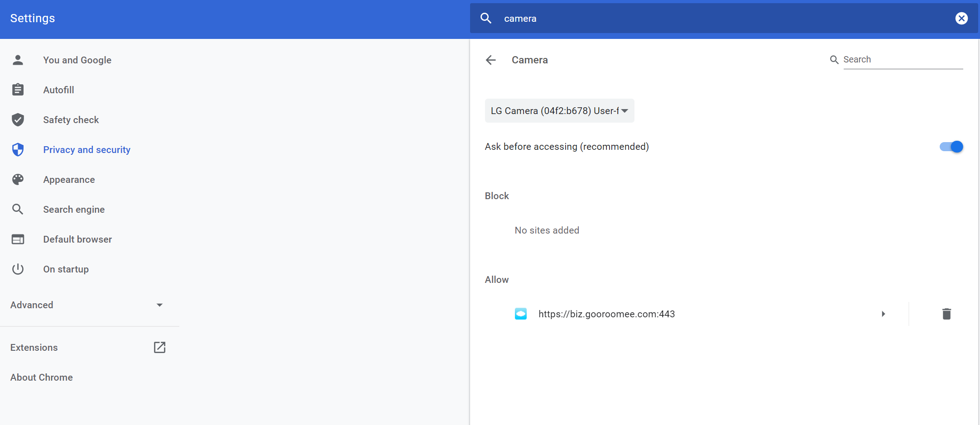Click the On startup power icon
980x425 pixels.
pos(18,269)
